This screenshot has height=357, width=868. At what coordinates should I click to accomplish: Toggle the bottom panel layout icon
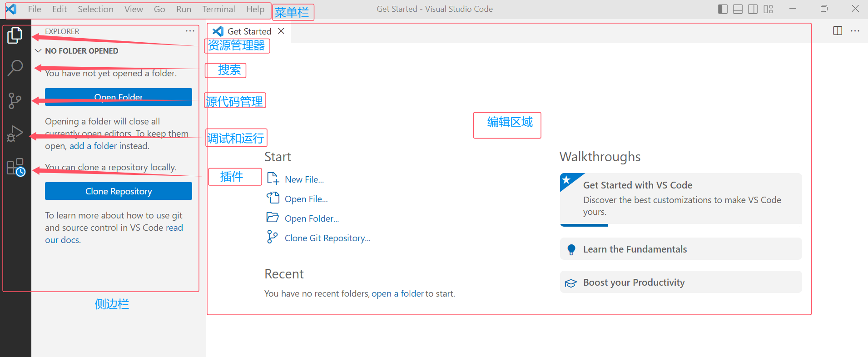tap(738, 9)
